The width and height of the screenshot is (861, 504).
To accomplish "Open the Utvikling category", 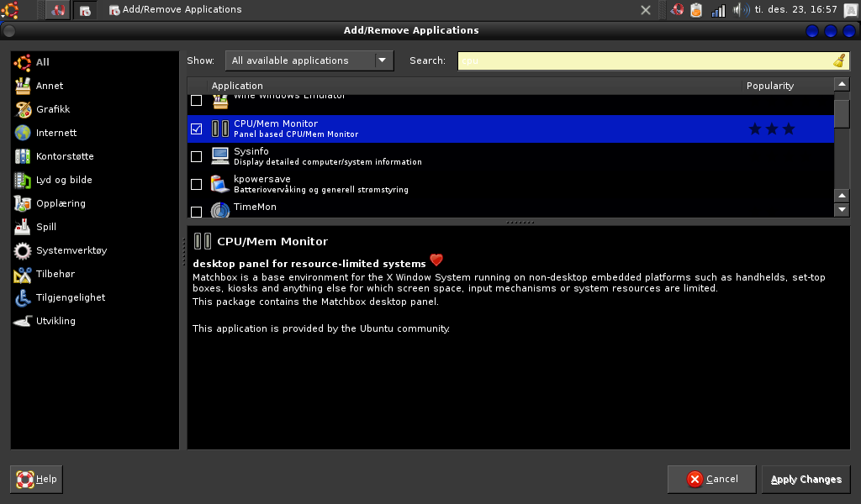I will tap(45, 321).
